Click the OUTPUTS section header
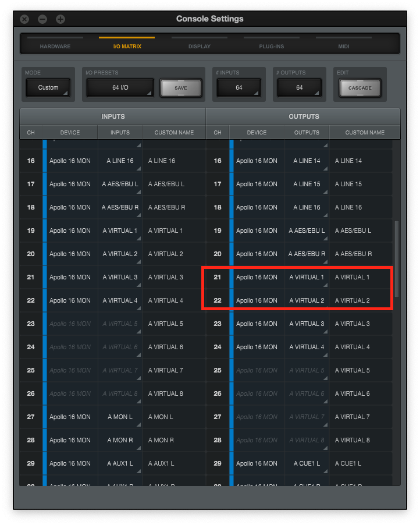This screenshot has width=420, height=525. pos(304,116)
